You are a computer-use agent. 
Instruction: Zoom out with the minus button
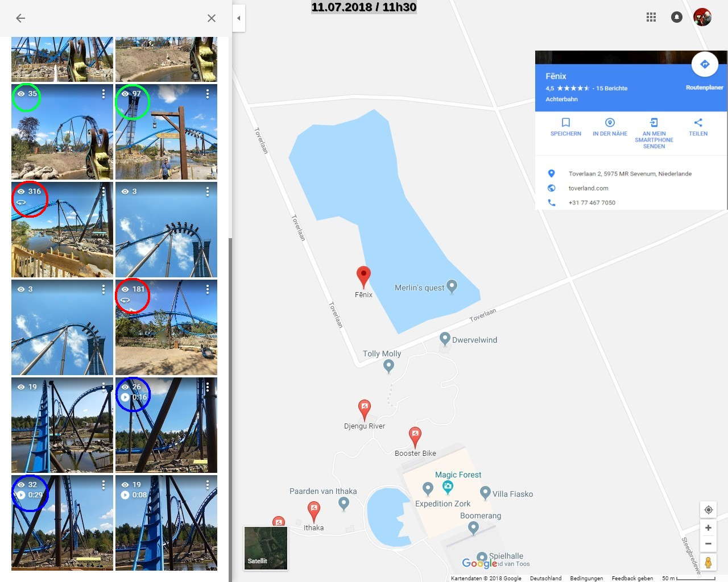pyautogui.click(x=709, y=544)
